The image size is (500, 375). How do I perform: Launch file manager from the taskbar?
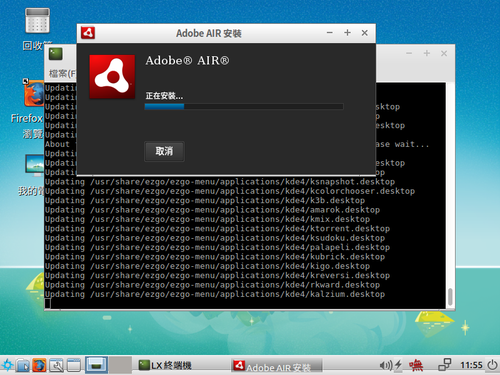(x=23, y=365)
